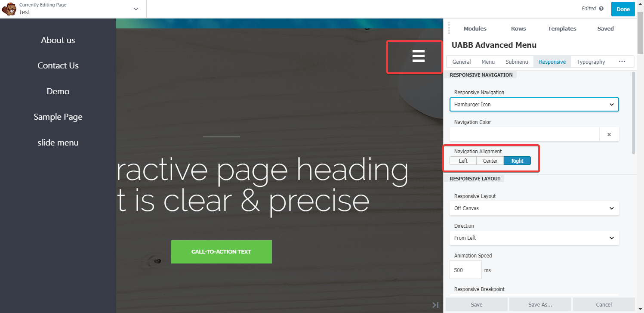The height and width of the screenshot is (313, 644).
Task: Collapse panel using the arrow-bar icon
Action: point(435,305)
